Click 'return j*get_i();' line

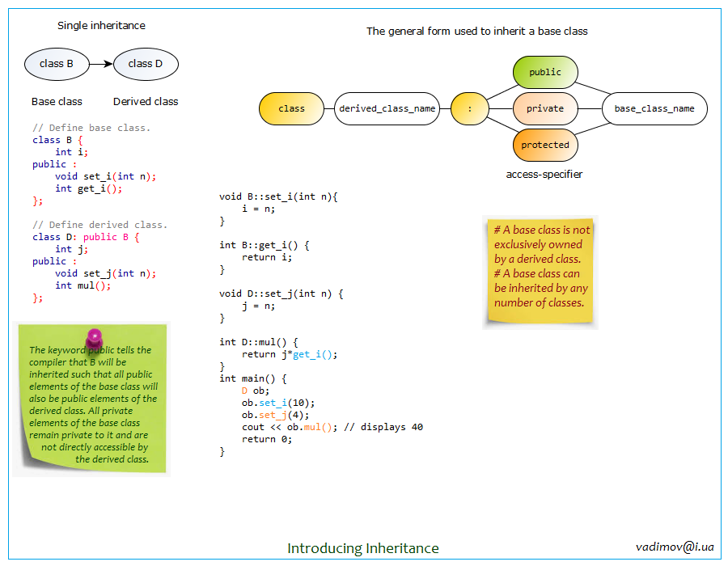coord(290,354)
